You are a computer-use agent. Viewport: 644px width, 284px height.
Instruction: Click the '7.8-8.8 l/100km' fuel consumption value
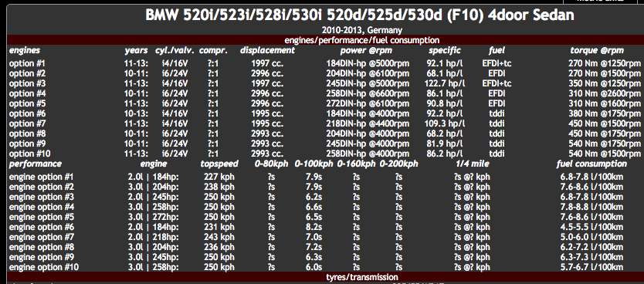coord(591,207)
